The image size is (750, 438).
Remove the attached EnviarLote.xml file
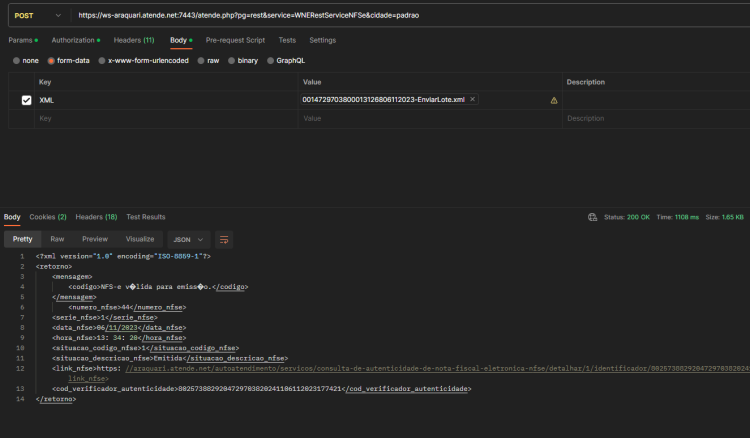coord(473,99)
